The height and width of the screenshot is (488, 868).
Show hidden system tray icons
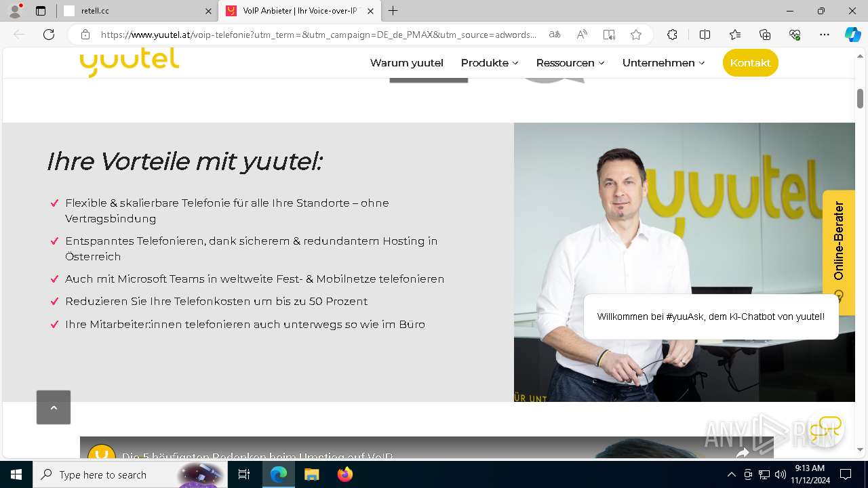coord(731,474)
